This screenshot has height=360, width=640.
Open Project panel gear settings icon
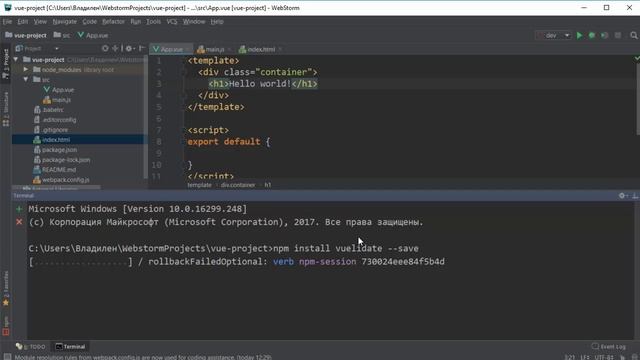[130, 49]
